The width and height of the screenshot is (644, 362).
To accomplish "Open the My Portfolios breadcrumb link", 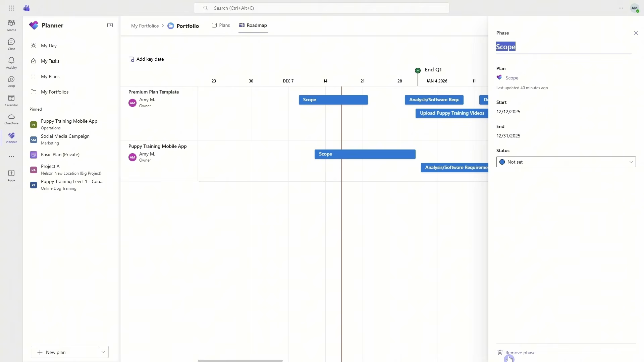I will click(145, 26).
